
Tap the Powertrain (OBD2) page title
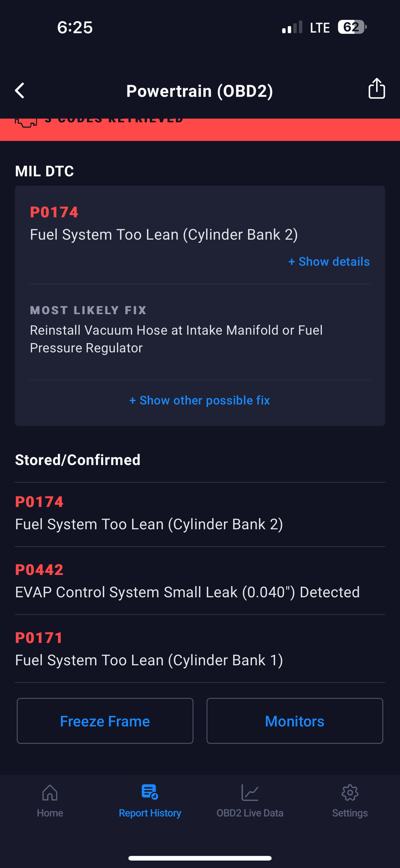coord(200,91)
